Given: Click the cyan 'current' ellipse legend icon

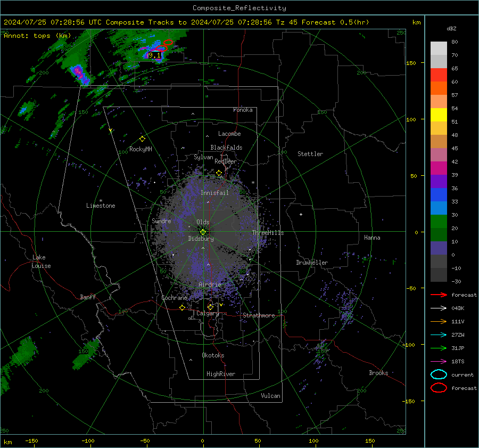Looking at the screenshot, I should click(x=439, y=374).
